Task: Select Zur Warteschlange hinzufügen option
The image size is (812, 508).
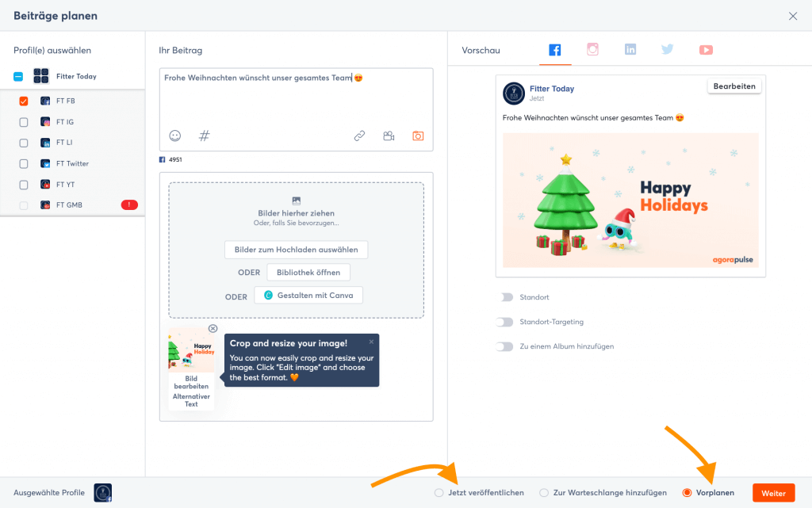Action: (x=544, y=492)
